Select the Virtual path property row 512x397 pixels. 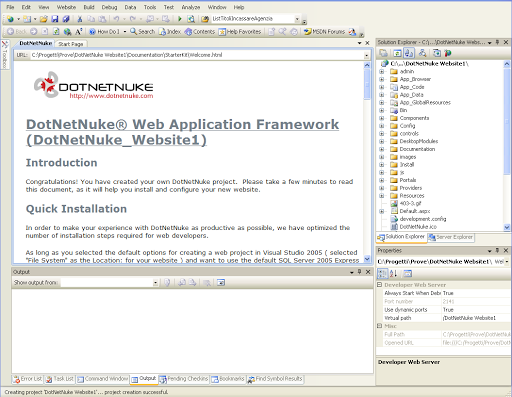[x=447, y=318]
